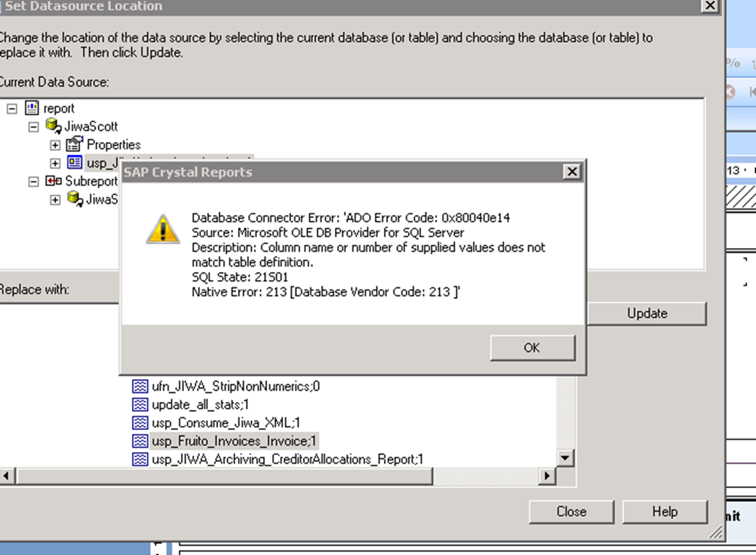Image resolution: width=756 pixels, height=555 pixels.
Task: Select the Subreport tree item
Action: pyautogui.click(x=90, y=181)
